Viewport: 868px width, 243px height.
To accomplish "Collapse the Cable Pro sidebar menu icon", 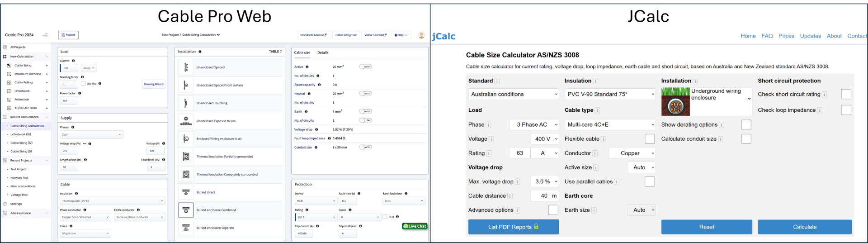I will click(45, 35).
